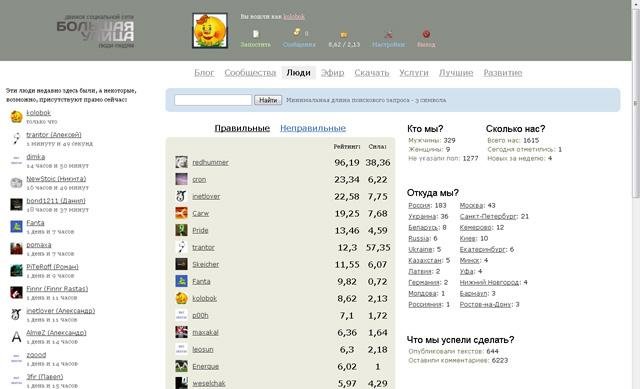The image size is (640, 389).
Task: Click the PiTeRoff avatar in the sidebar
Action: [x=16, y=271]
